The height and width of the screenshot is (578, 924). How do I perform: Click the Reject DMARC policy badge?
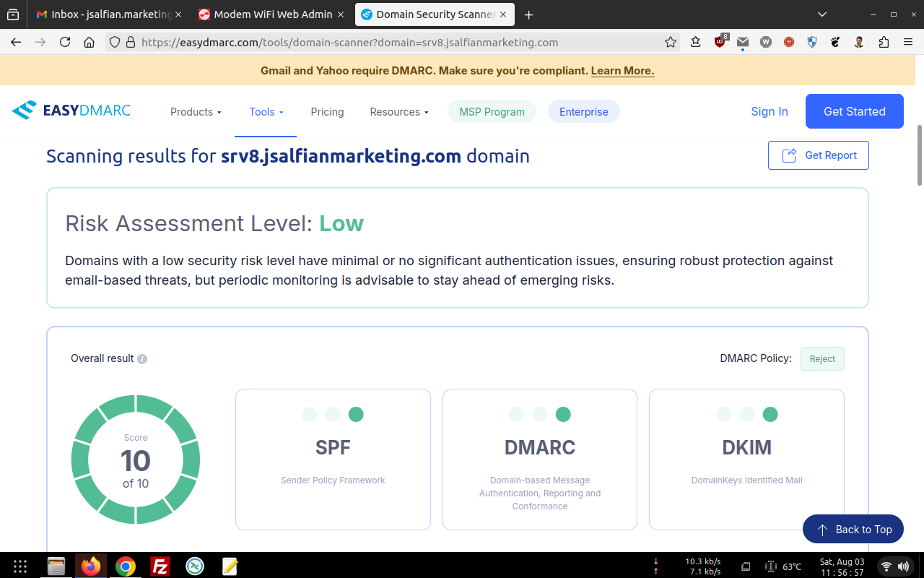click(822, 359)
